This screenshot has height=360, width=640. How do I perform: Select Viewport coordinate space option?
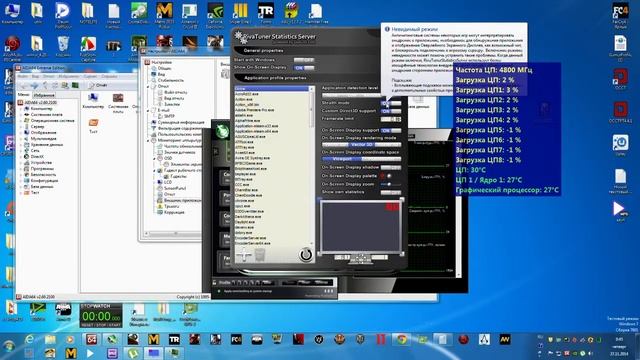[x=342, y=159]
